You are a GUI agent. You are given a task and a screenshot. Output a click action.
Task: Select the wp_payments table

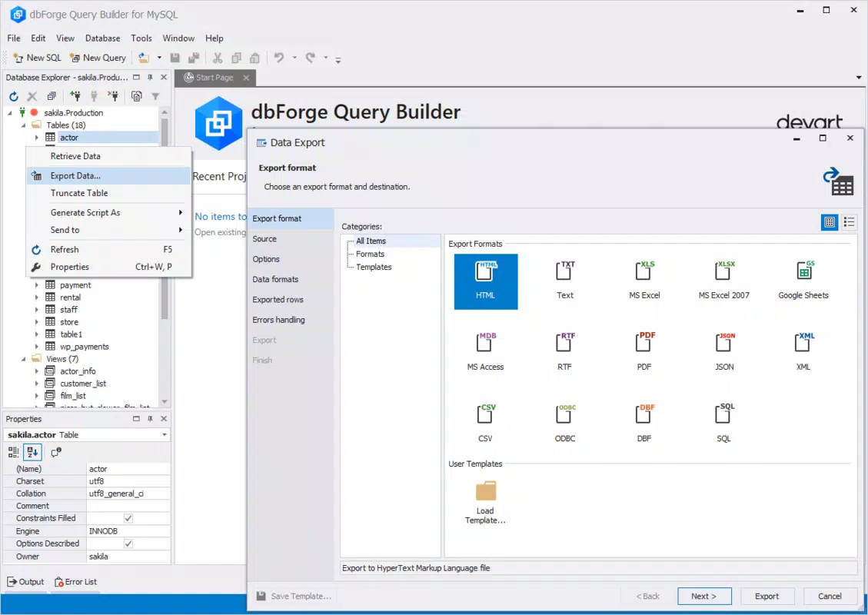tap(84, 347)
